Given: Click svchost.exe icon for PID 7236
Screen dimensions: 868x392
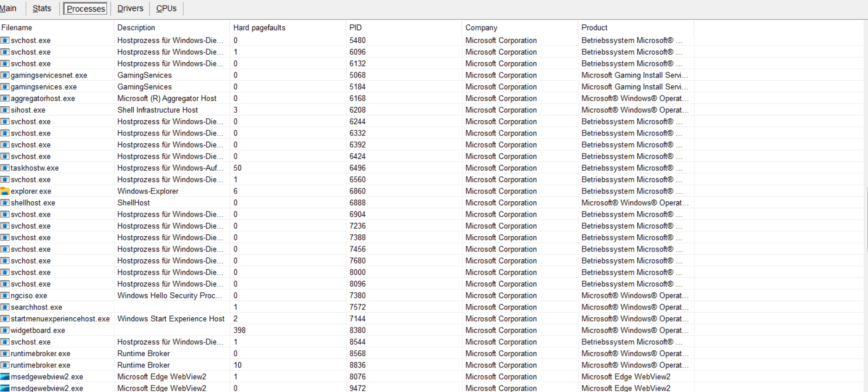Looking at the screenshot, I should point(5,226).
